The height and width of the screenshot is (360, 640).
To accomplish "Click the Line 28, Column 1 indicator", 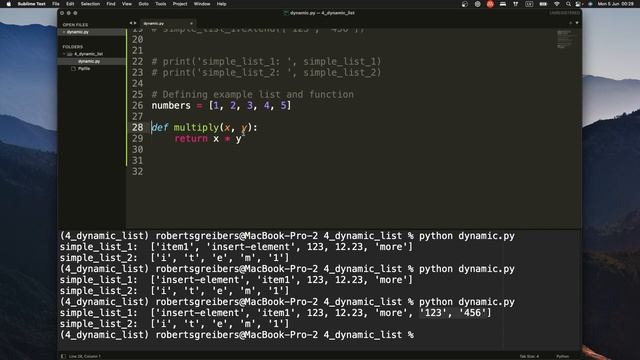I will tap(85, 356).
